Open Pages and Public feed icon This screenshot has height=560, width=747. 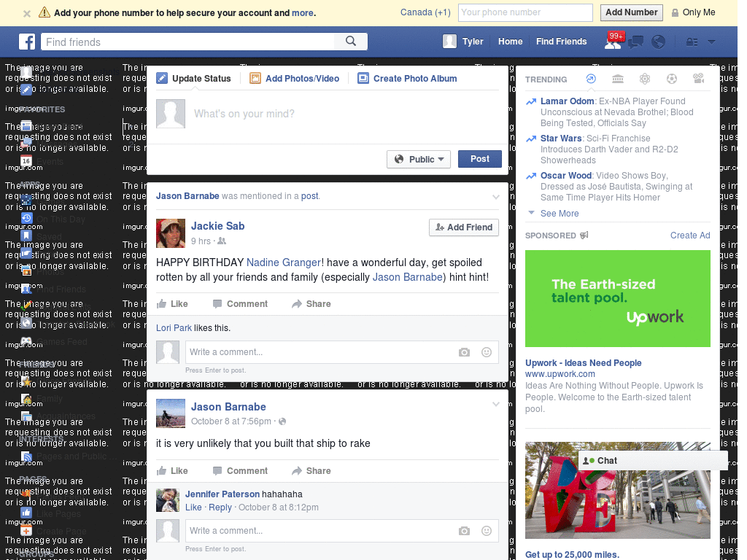click(26, 456)
